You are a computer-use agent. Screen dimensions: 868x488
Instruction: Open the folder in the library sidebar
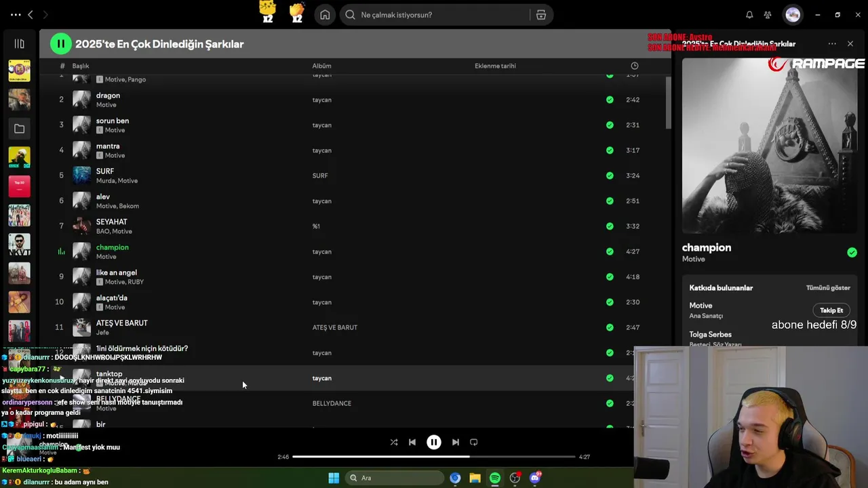[19, 129]
